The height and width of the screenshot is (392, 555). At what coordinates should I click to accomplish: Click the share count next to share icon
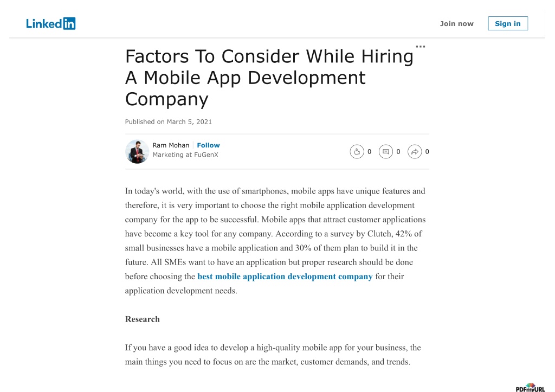point(427,152)
